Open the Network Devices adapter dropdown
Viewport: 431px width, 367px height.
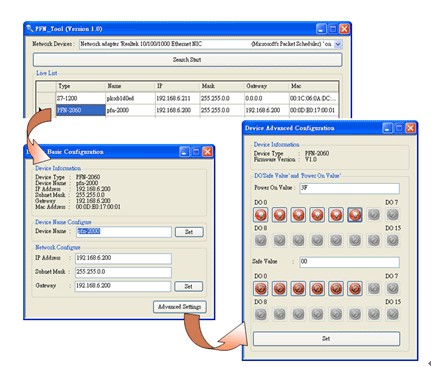coord(338,44)
